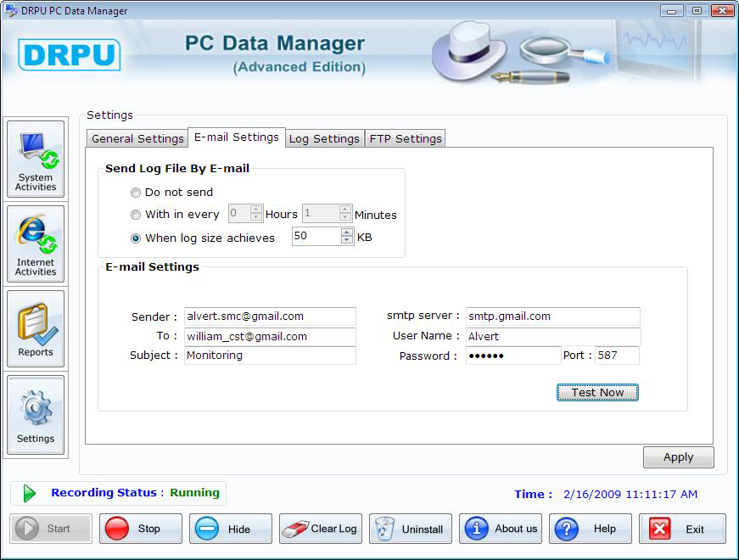Increase the Minutes spinner value
Screen dimensions: 739x560
(x=345, y=210)
